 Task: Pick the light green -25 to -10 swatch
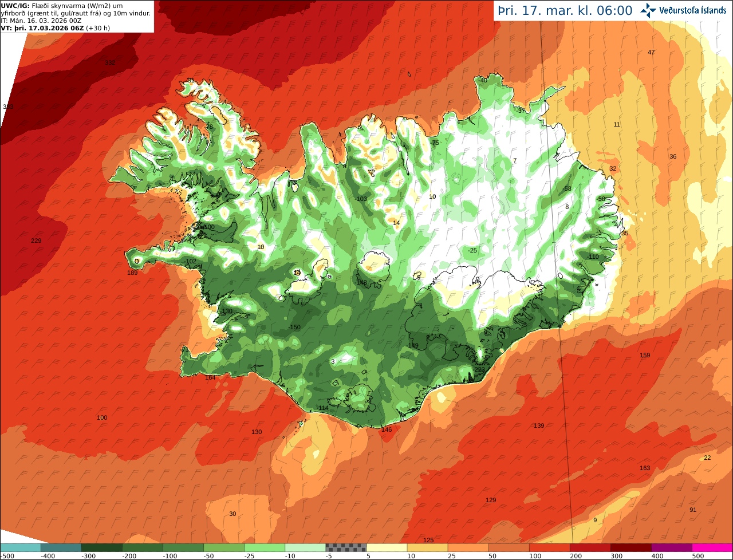[x=264, y=547]
